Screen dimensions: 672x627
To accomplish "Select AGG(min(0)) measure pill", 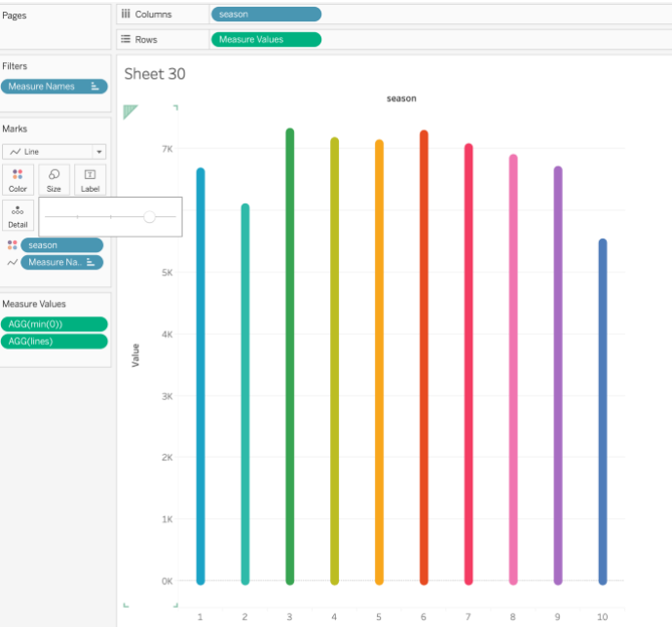I will pos(54,324).
